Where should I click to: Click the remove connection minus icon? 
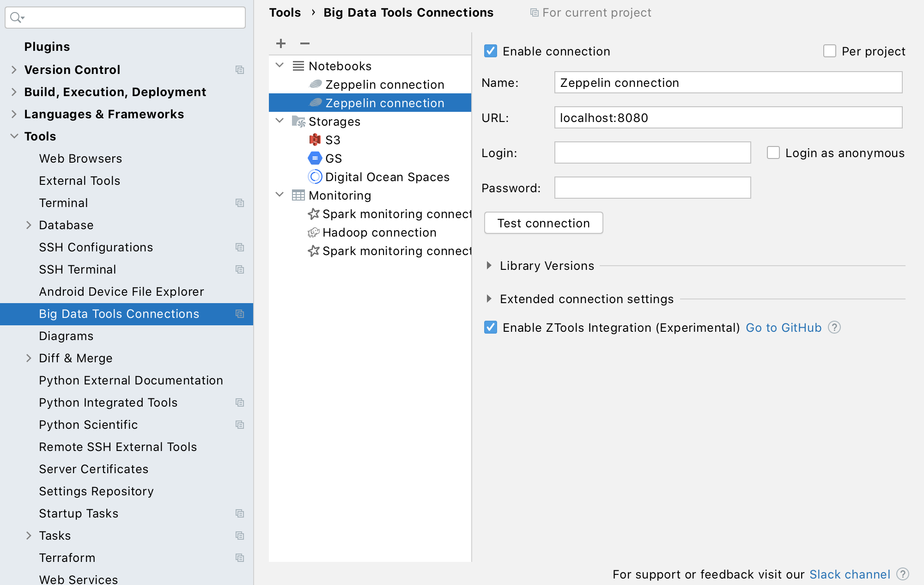click(305, 43)
